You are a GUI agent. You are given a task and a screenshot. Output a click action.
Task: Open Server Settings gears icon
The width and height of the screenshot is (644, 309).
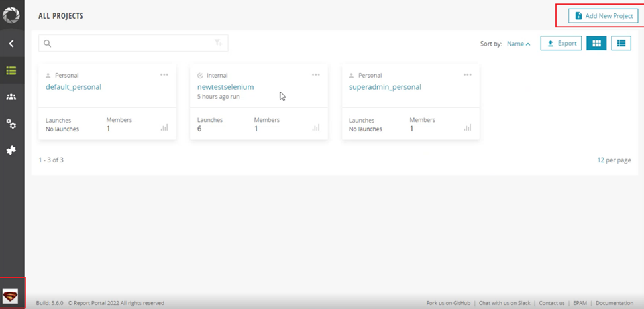(x=11, y=124)
